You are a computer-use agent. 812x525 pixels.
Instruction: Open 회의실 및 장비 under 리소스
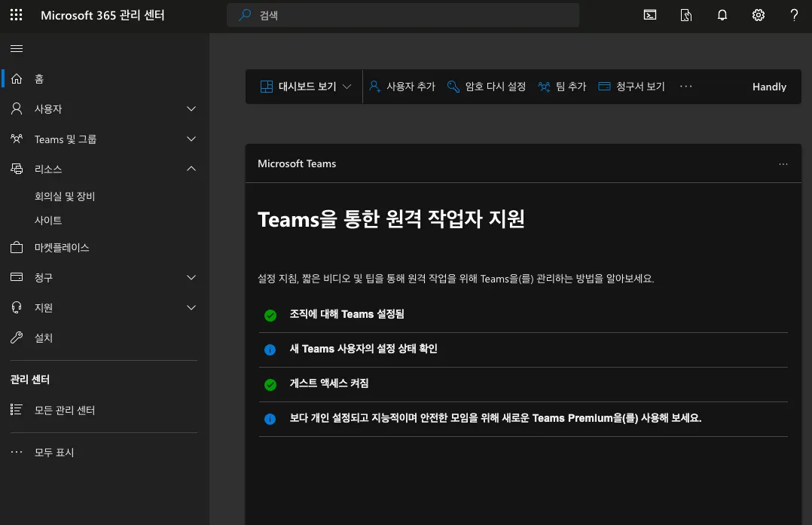click(65, 197)
